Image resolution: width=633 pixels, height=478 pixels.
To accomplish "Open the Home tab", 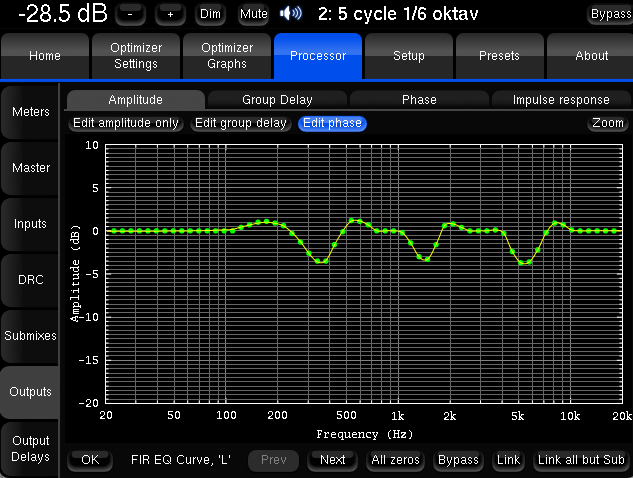I will pyautogui.click(x=45, y=56).
